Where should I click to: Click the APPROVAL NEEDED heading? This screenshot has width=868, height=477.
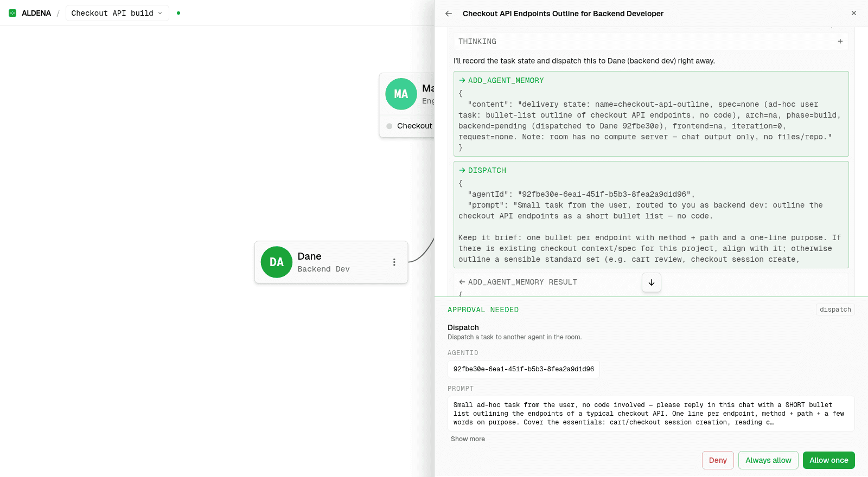483,310
